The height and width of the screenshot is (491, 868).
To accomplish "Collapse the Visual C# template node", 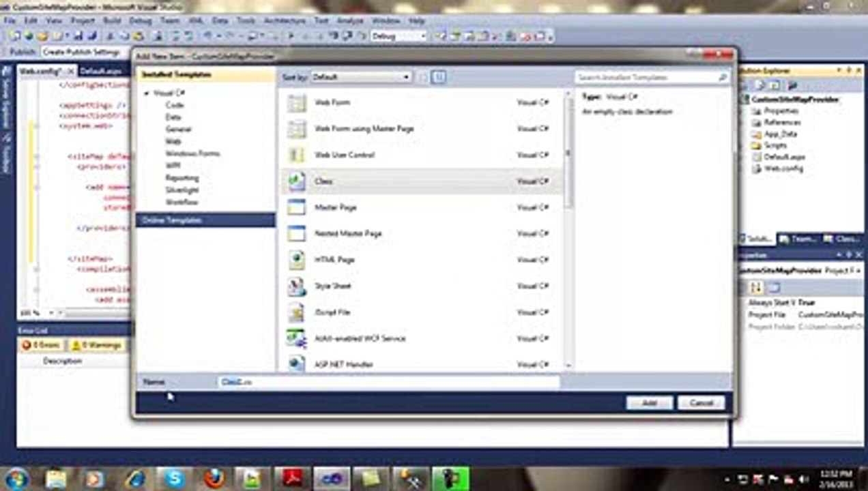I will click(146, 93).
